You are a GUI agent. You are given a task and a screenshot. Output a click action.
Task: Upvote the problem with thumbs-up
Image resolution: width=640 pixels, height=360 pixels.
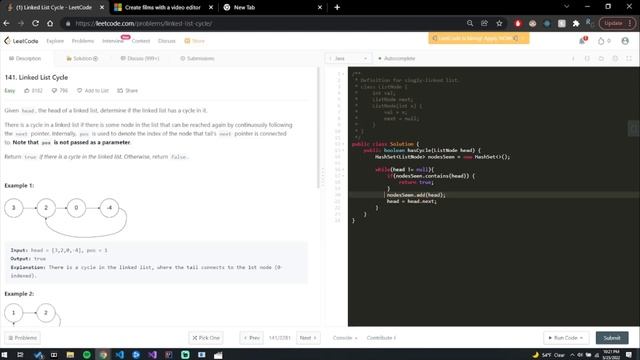[x=27, y=91]
